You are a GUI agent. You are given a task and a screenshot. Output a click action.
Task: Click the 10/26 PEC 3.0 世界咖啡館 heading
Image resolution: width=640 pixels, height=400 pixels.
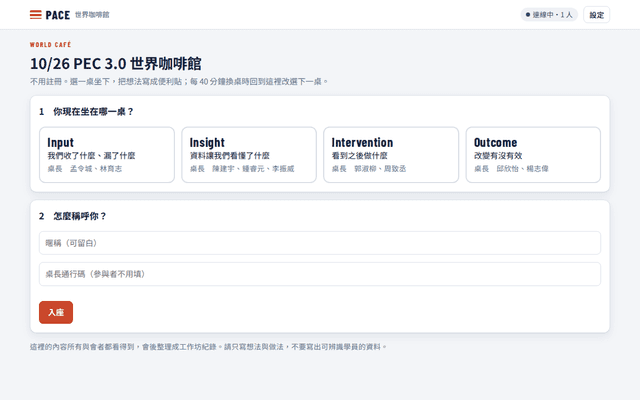(x=116, y=64)
